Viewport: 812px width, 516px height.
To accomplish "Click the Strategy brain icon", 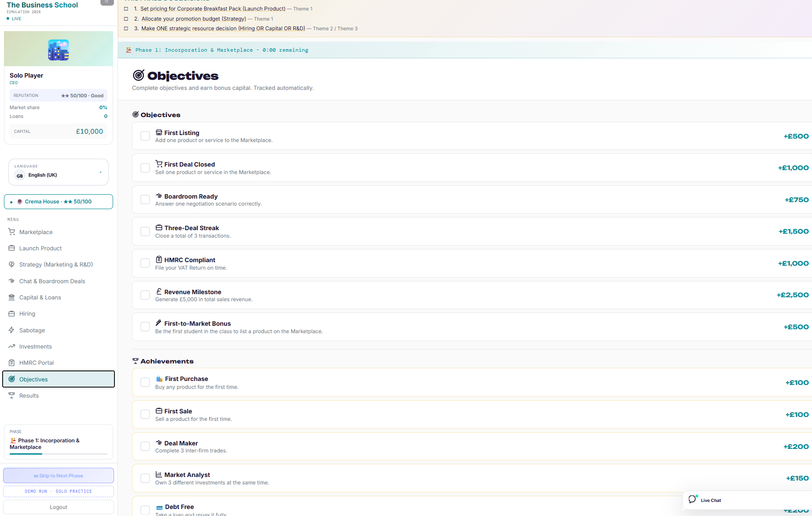I will (12, 264).
